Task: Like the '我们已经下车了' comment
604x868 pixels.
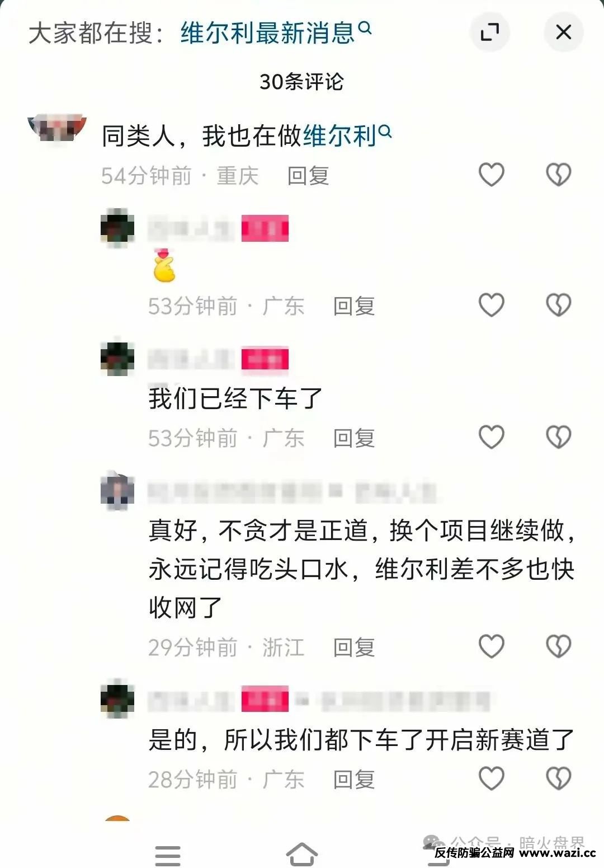Action: [492, 437]
